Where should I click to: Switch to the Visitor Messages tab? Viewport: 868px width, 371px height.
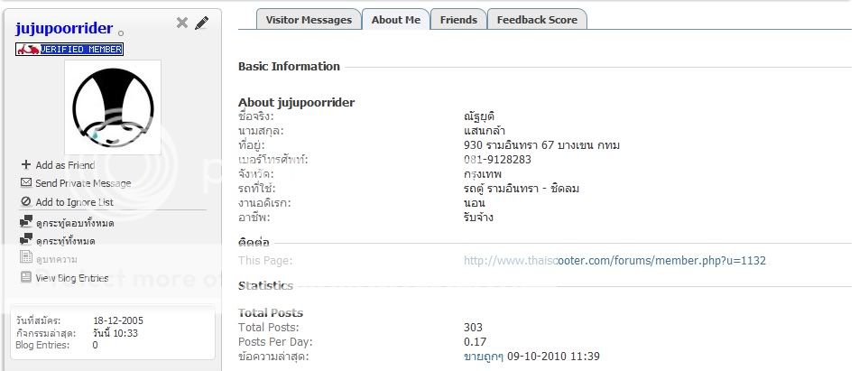coord(308,20)
